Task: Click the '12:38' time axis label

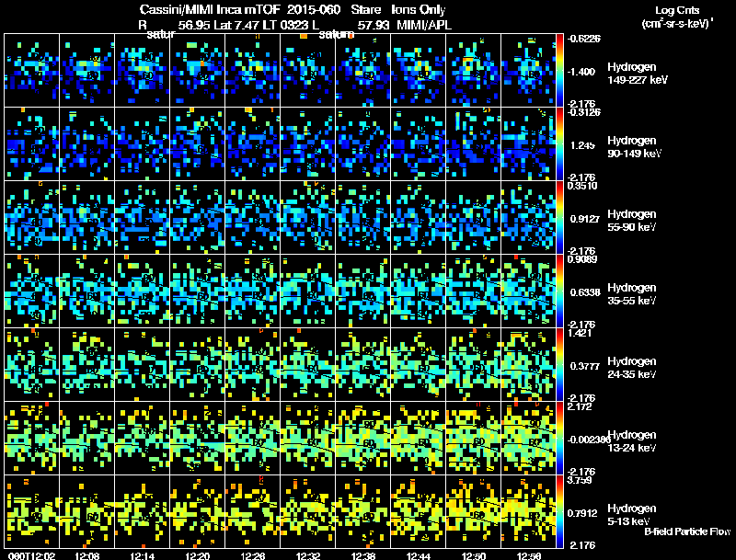Action: pos(363,555)
